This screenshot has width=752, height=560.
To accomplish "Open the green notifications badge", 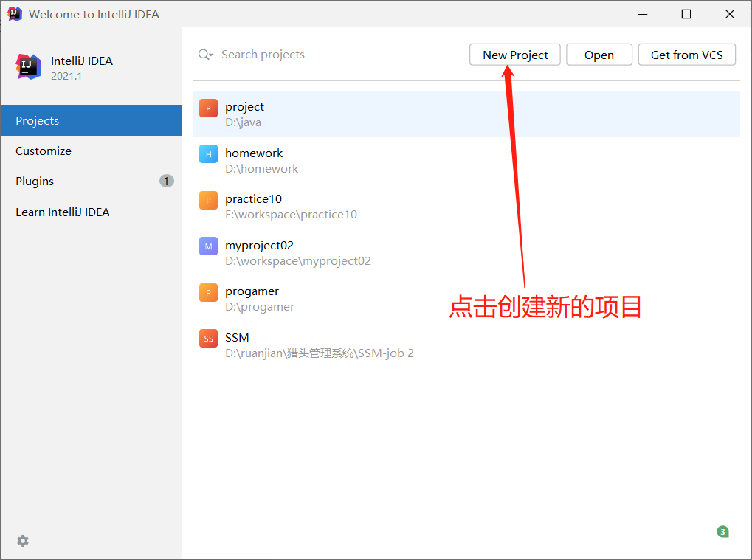I will [722, 531].
